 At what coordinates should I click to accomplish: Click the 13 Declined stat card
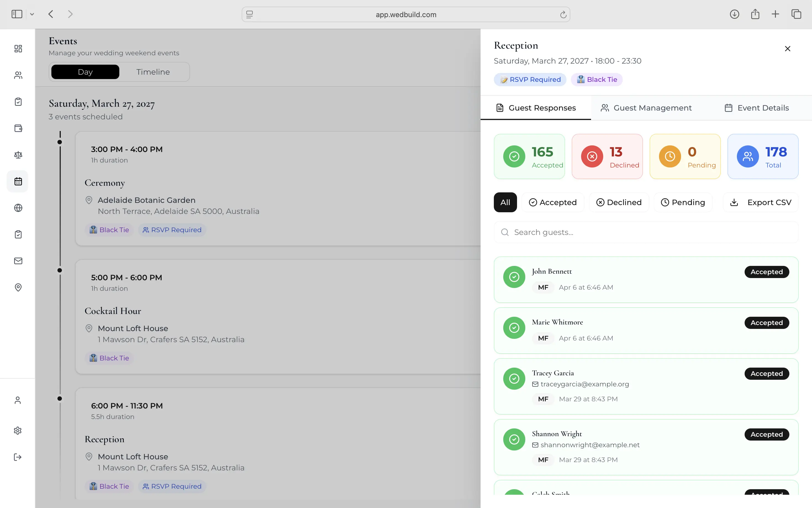(x=607, y=156)
